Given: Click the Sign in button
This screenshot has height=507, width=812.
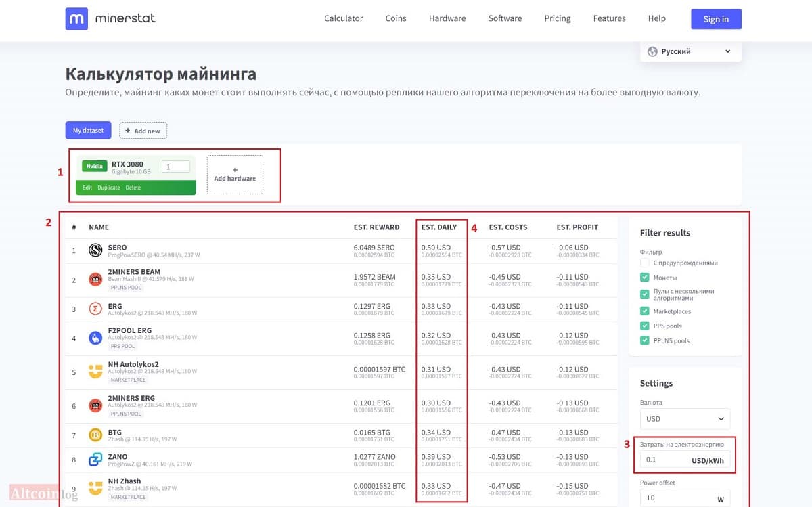Looking at the screenshot, I should (x=716, y=19).
